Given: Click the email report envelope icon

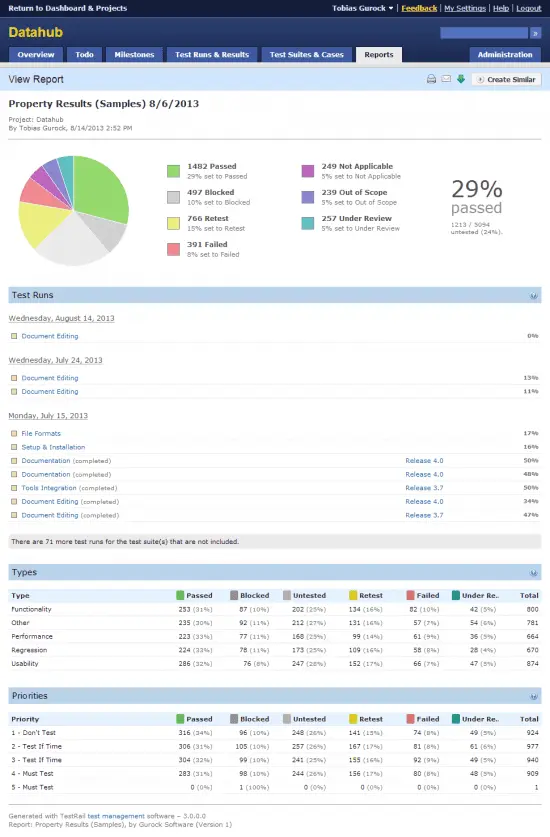Looking at the screenshot, I should 446,79.
